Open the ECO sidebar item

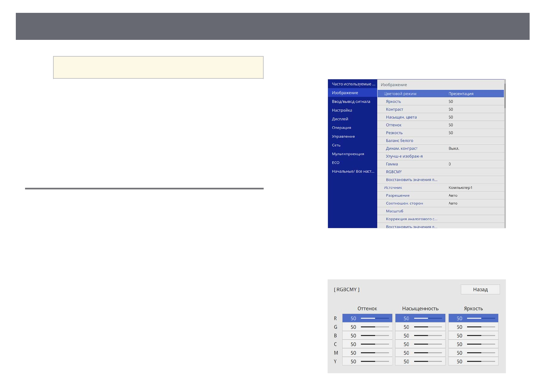[336, 163]
